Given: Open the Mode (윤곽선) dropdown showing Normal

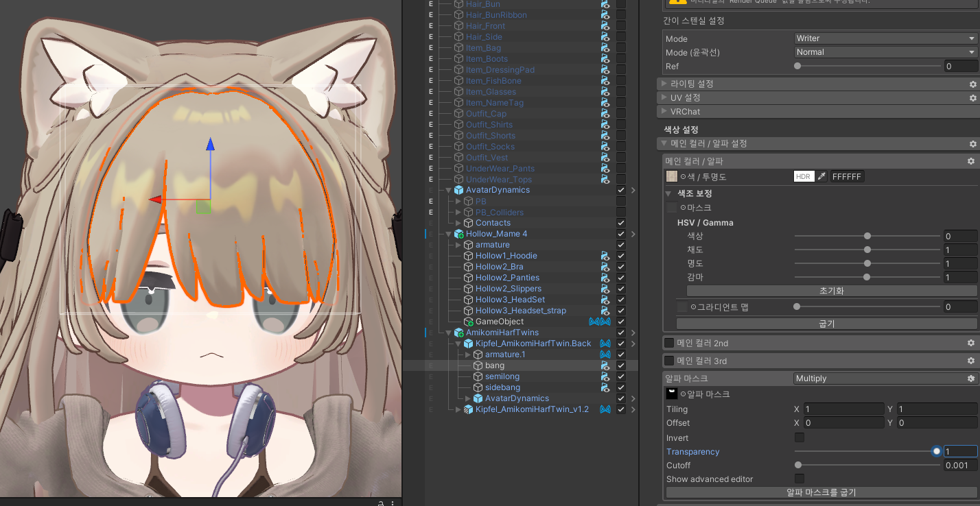Looking at the screenshot, I should click(x=885, y=52).
